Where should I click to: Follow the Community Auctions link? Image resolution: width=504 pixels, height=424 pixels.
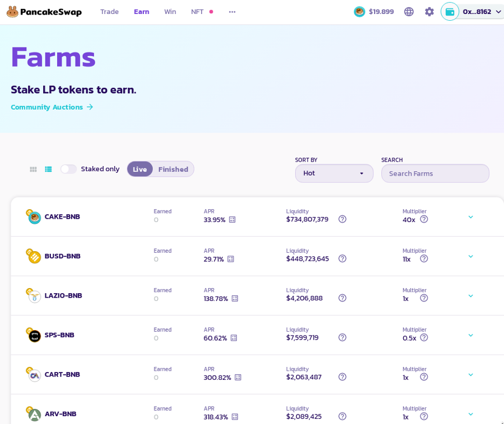coord(52,107)
